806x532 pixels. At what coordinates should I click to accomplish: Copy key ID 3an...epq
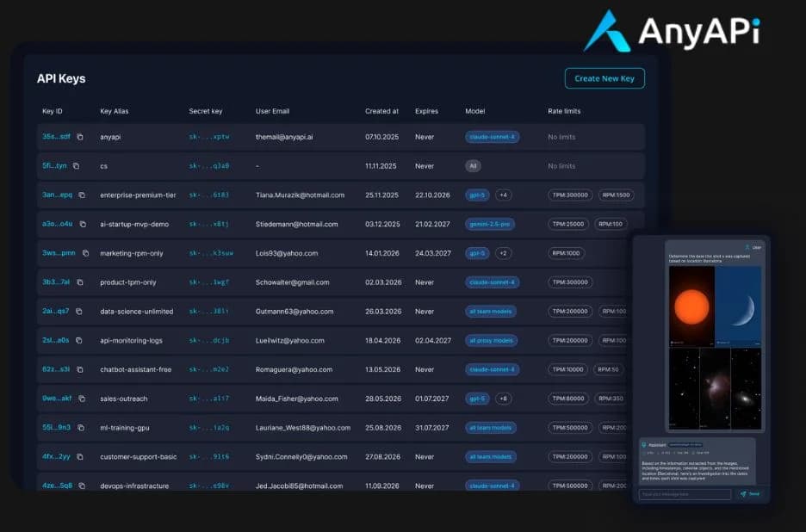82,195
